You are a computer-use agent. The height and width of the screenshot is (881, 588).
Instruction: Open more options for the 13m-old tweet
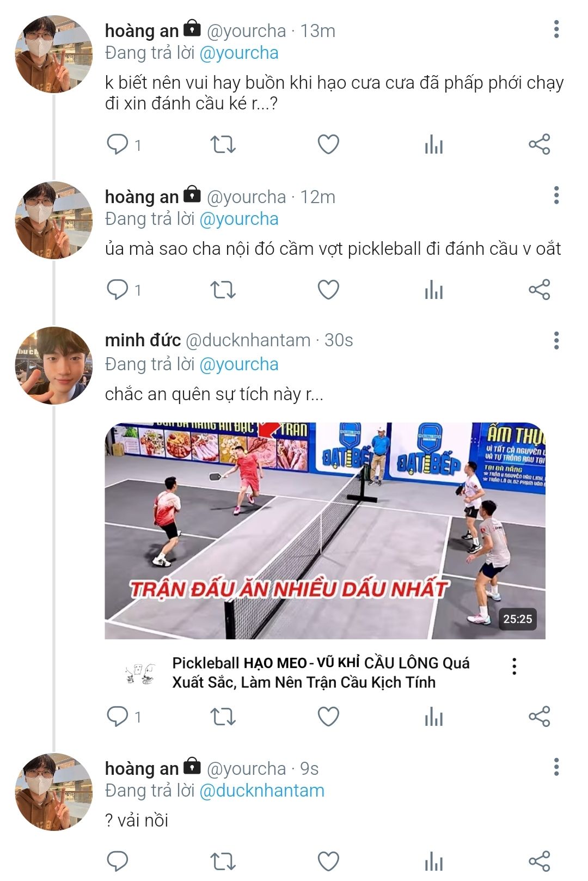point(556,29)
